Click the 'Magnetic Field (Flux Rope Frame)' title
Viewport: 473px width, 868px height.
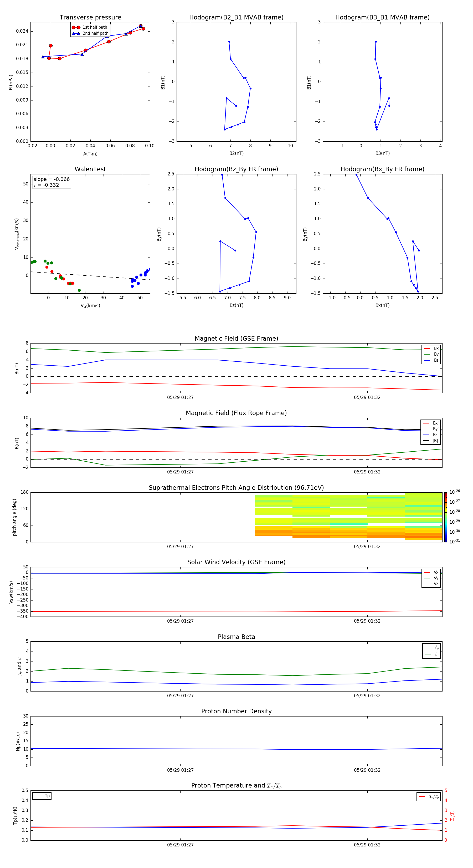[236, 413]
